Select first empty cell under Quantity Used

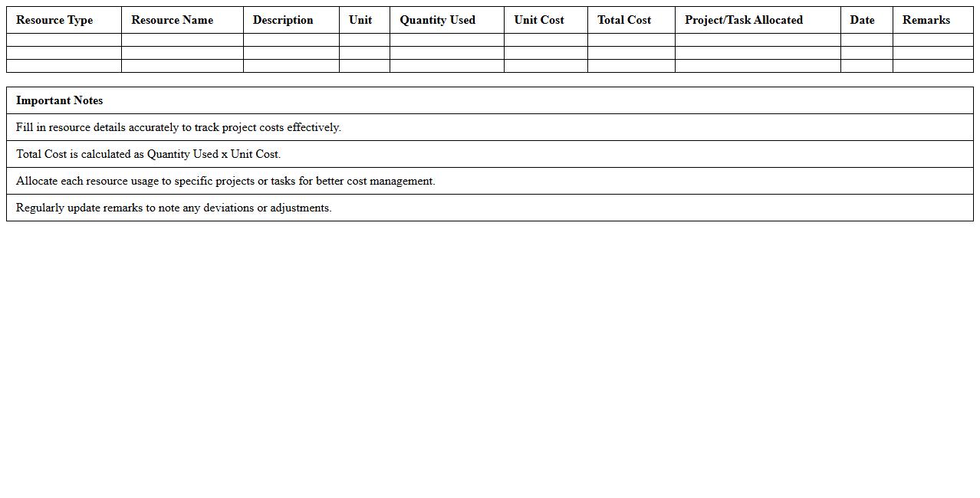coord(446,40)
